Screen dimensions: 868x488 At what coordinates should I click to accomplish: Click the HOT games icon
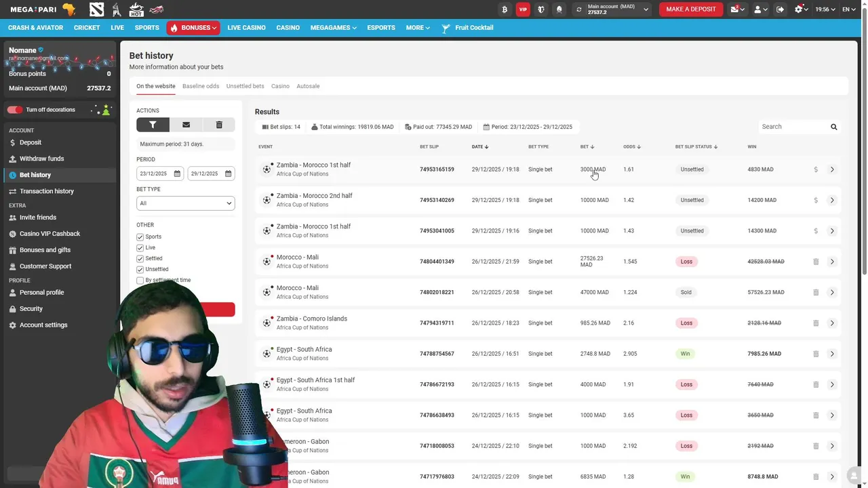[x=136, y=9]
